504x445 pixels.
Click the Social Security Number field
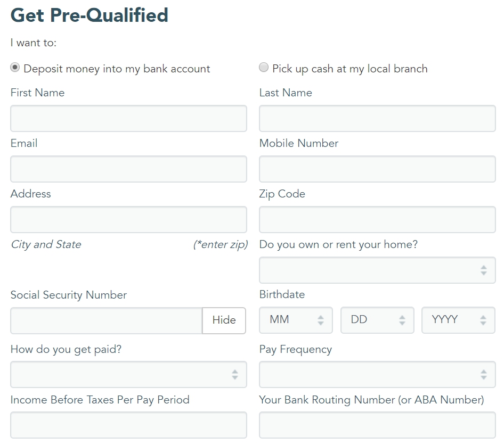click(107, 320)
